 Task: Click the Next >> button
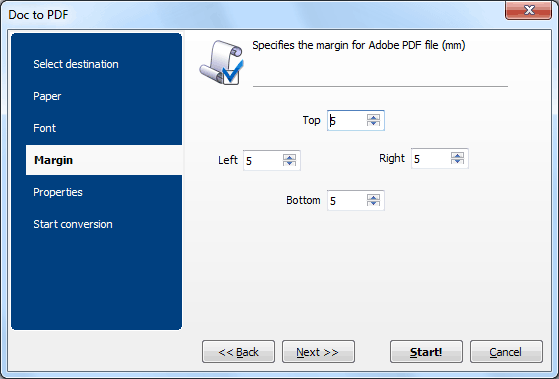(x=318, y=352)
